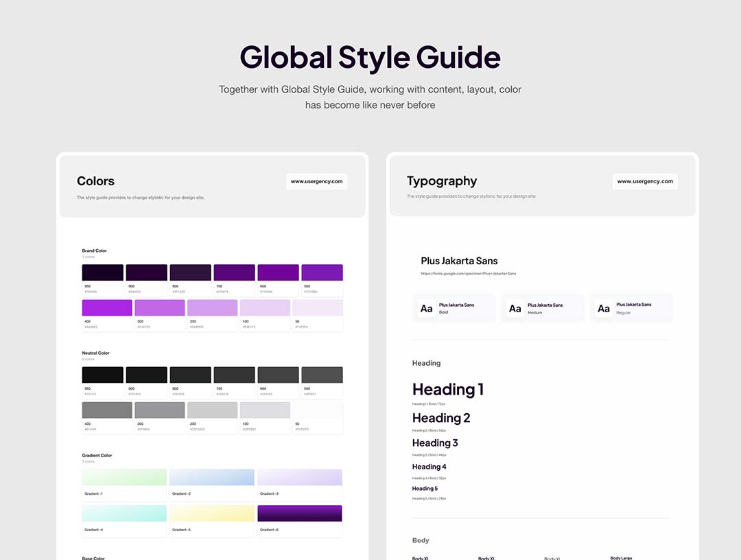Pick the blue Gradient -2 swatch
The height and width of the screenshot is (560, 741).
point(212,478)
